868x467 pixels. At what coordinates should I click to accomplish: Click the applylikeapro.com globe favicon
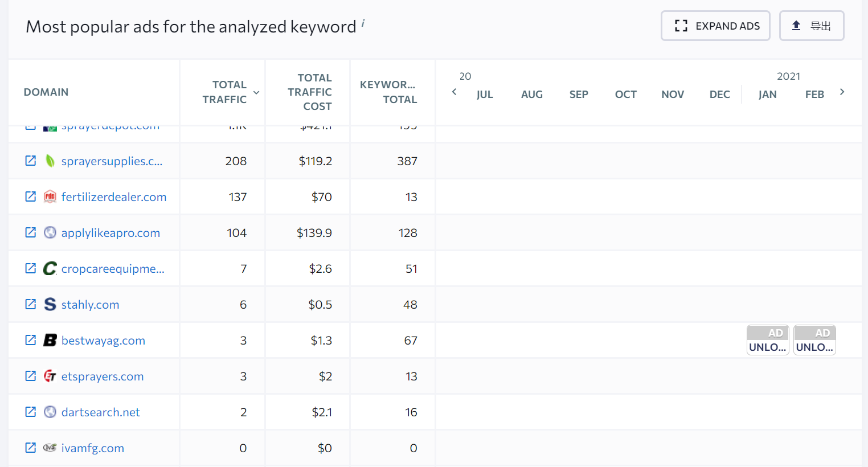click(x=50, y=232)
